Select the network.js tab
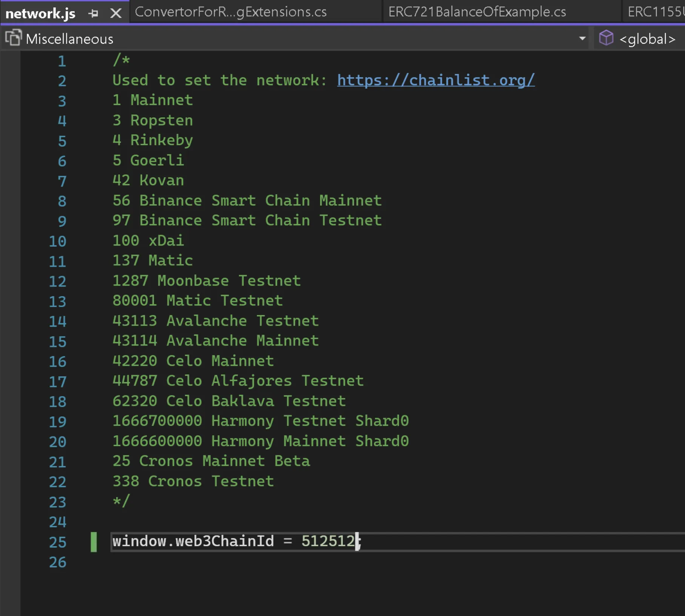Image resolution: width=685 pixels, height=616 pixels. pos(40,14)
